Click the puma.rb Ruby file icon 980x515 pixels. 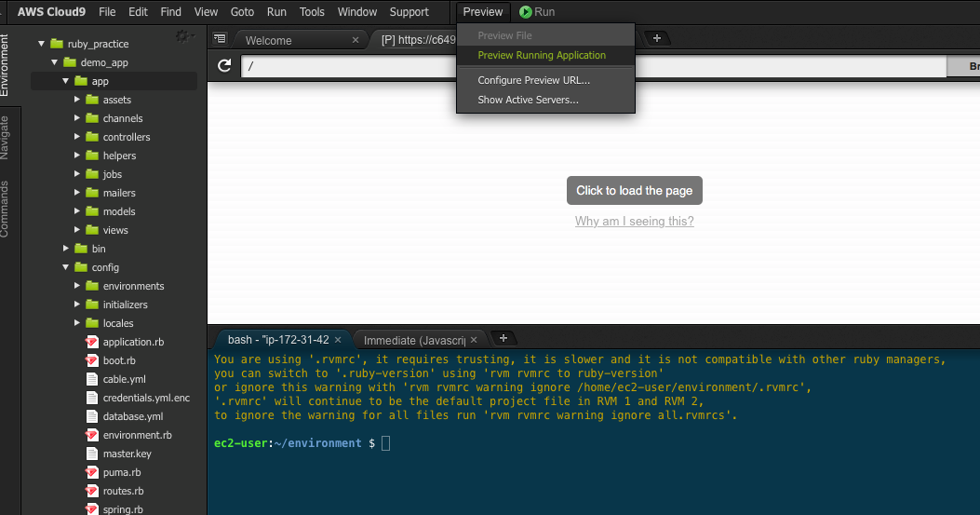92,472
